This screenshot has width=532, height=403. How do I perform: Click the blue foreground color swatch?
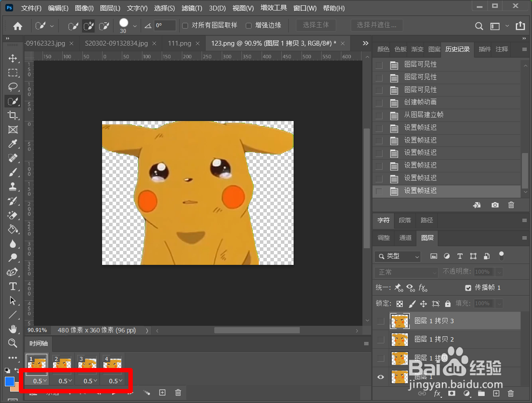(10, 382)
